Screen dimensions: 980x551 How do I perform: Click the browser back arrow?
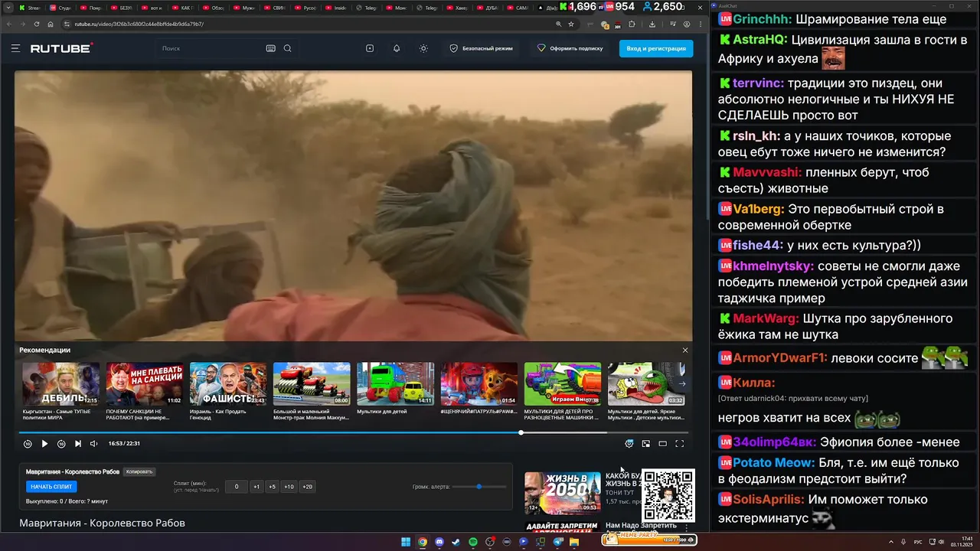point(8,24)
